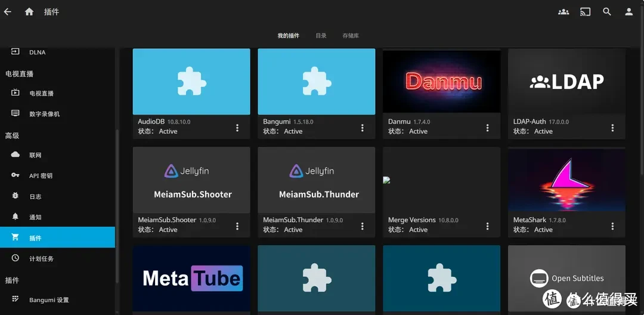Image resolution: width=644 pixels, height=315 pixels.
Task: Click the sidebar vertical scrollbar
Action: tap(117, 205)
